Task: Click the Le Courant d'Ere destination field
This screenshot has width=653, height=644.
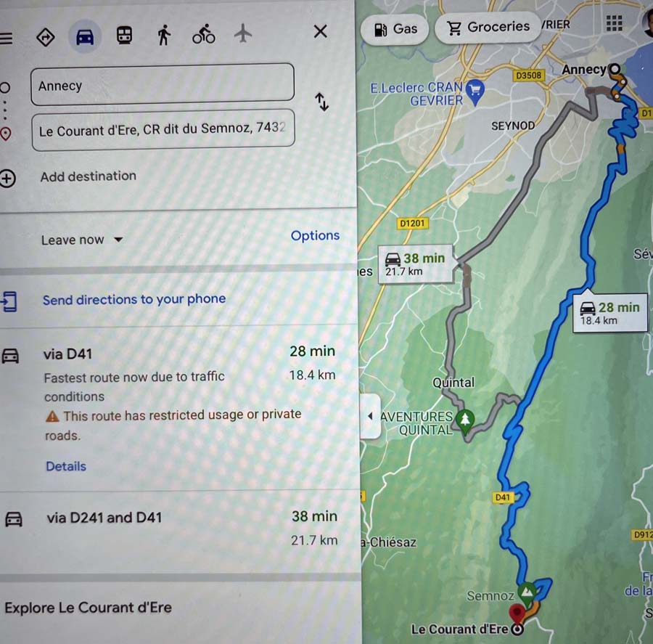Action: pyautogui.click(x=163, y=130)
